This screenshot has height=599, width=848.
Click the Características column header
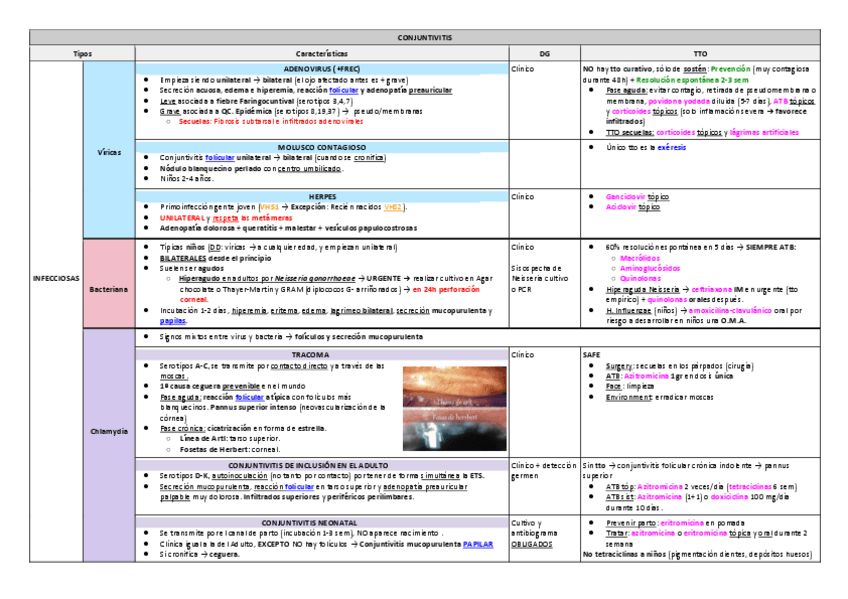(320, 51)
